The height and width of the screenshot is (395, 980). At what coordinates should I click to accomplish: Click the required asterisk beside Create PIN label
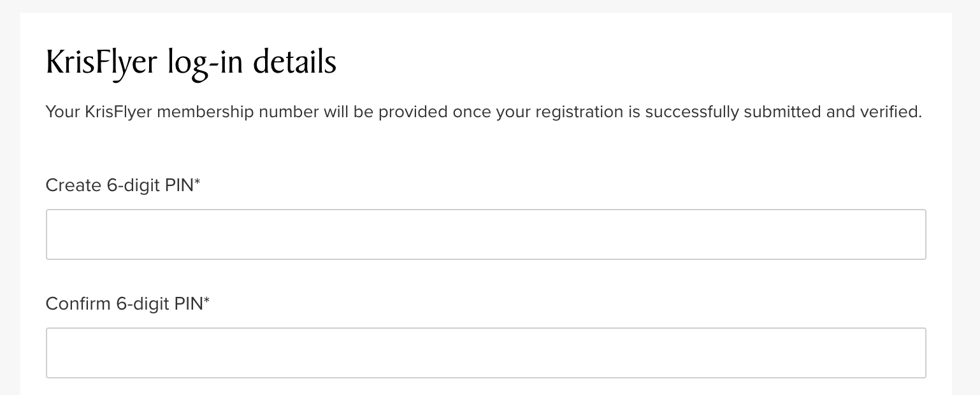coord(198,183)
